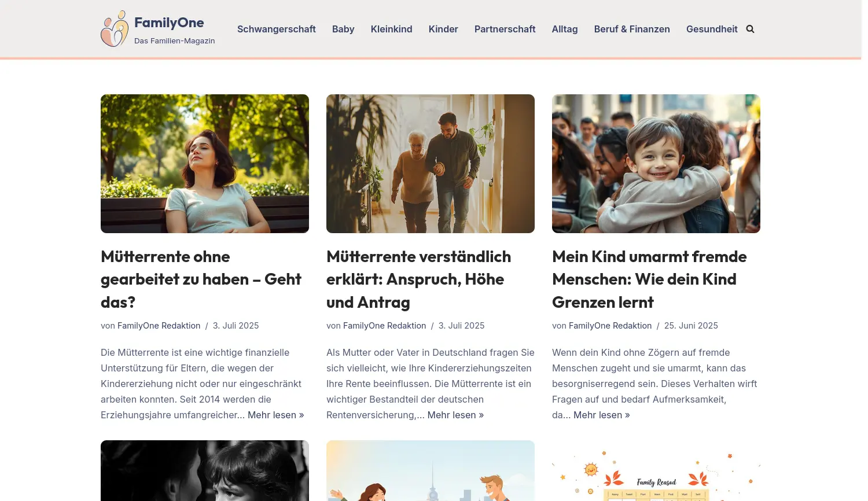Click the FamilyOne site title text
The image size is (868, 501).
(x=169, y=23)
